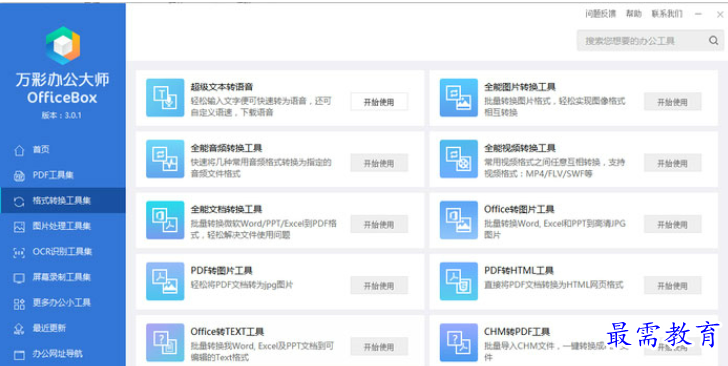Click the OfficeBox cube logo
The width and height of the screenshot is (728, 366).
pyautogui.click(x=63, y=45)
